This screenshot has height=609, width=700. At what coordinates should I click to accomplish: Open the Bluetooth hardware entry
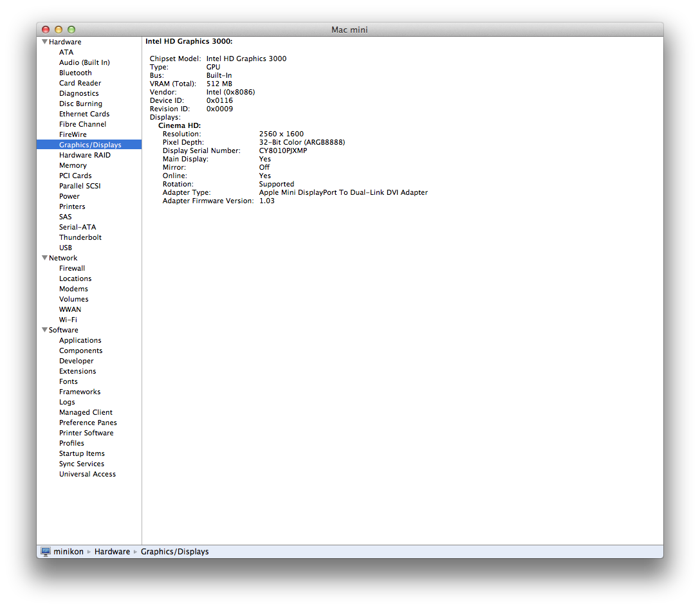tap(75, 73)
